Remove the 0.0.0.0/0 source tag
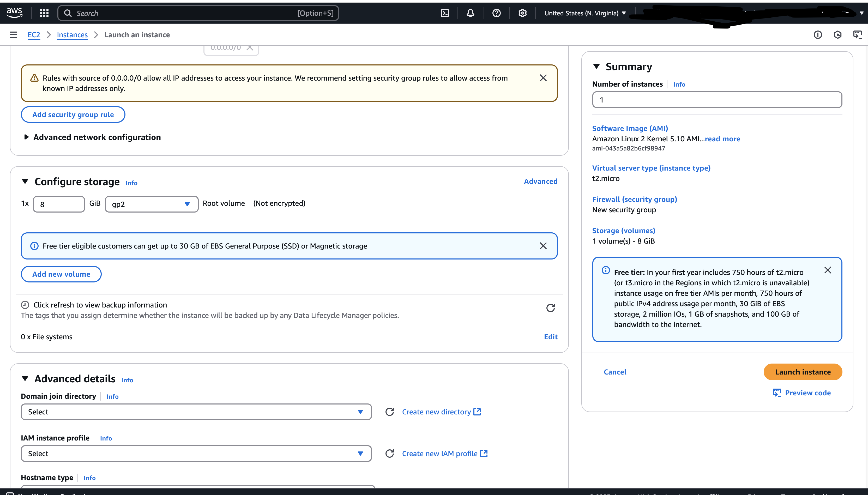 click(x=250, y=47)
